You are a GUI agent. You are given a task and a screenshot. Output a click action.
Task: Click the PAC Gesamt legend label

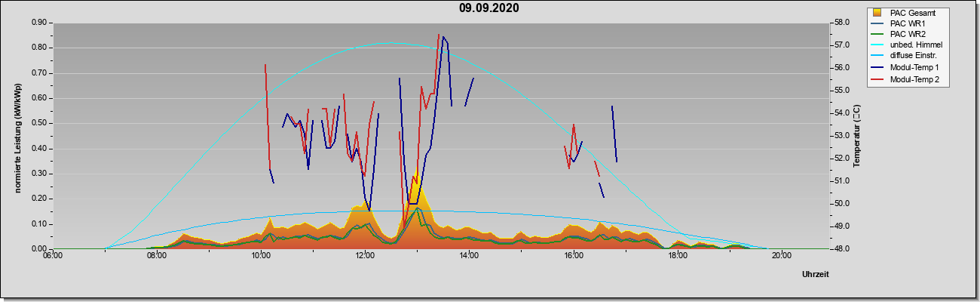914,13
